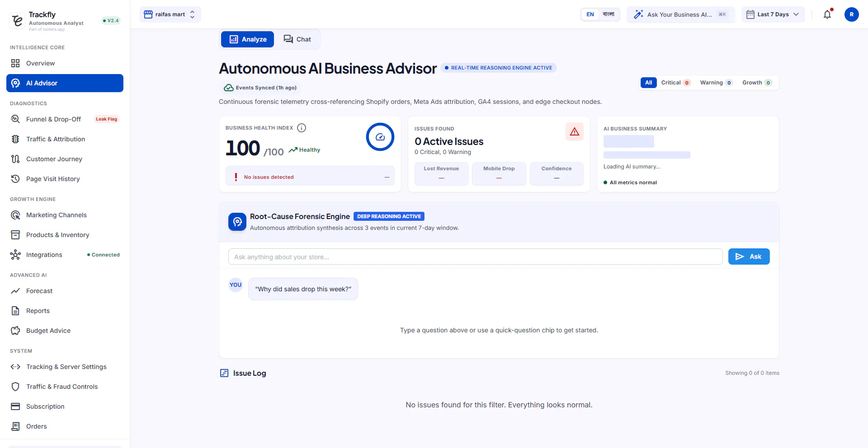Click the Root-Cause Forensic Engine icon
The width and height of the screenshot is (868, 448).
click(237, 222)
